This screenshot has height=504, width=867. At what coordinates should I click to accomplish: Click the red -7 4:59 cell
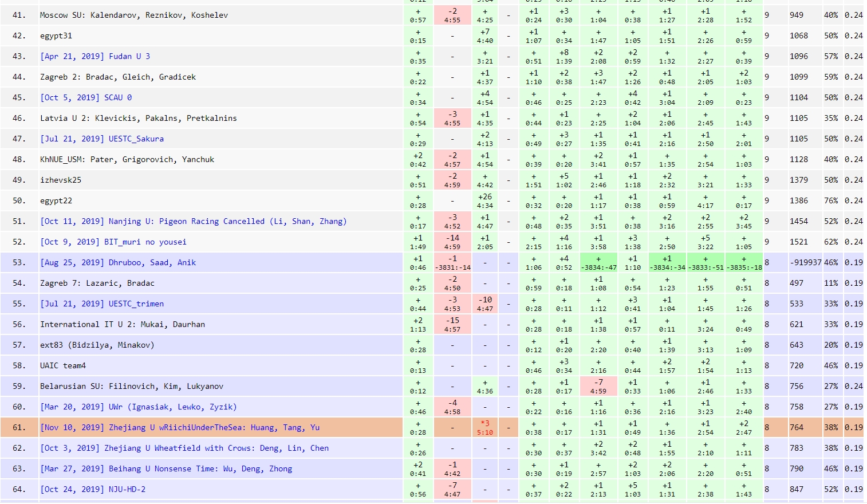coord(598,387)
